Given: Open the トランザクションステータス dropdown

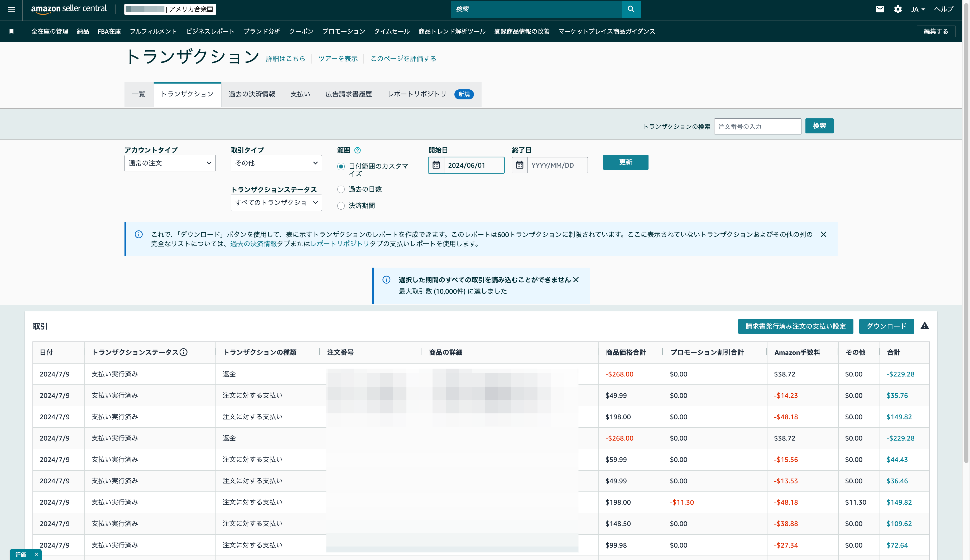Looking at the screenshot, I should 276,203.
